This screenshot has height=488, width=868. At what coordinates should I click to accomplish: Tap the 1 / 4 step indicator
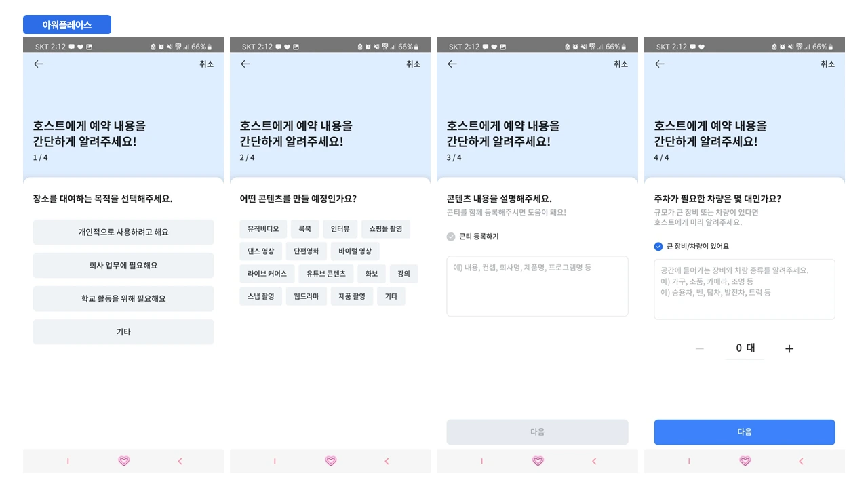tap(40, 157)
